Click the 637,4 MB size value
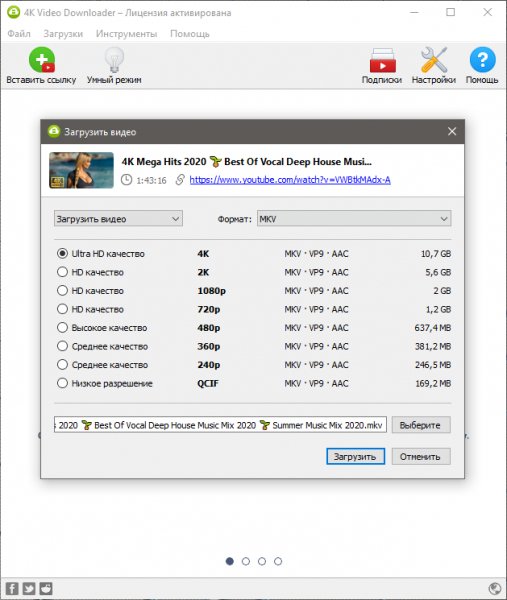The height and width of the screenshot is (600, 507). (x=433, y=328)
